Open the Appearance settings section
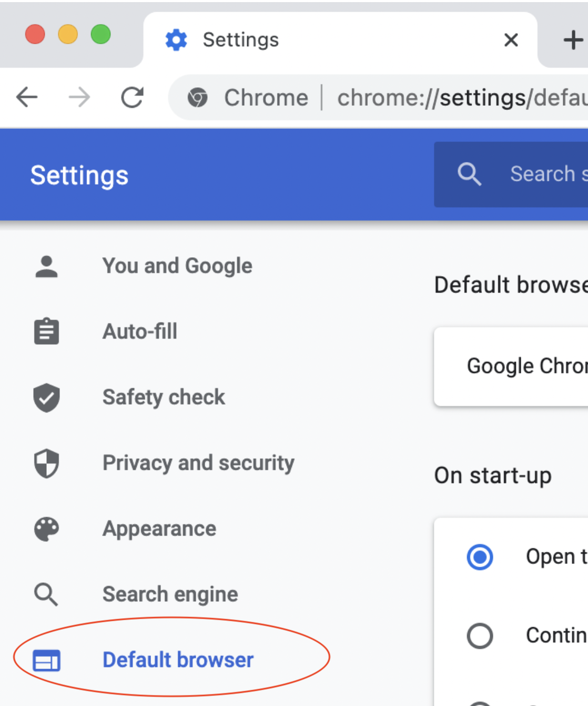 [159, 529]
